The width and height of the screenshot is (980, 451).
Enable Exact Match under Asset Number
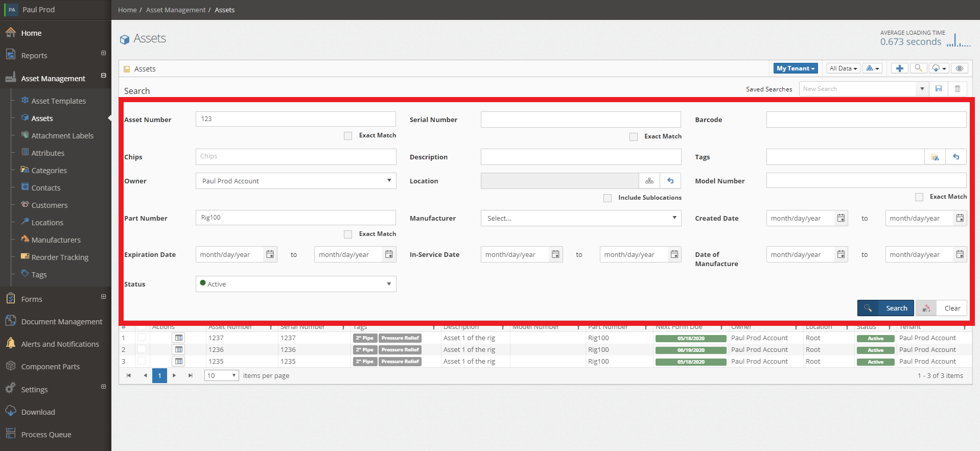[x=348, y=136]
